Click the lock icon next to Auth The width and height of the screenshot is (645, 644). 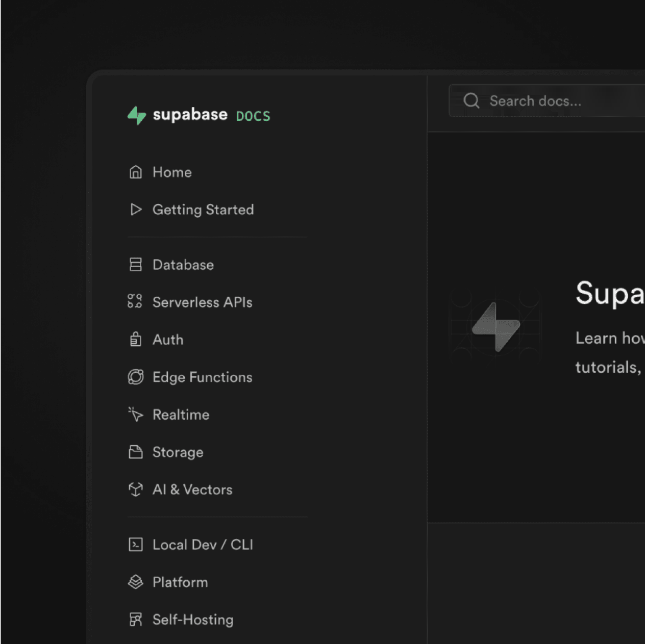click(x=135, y=339)
